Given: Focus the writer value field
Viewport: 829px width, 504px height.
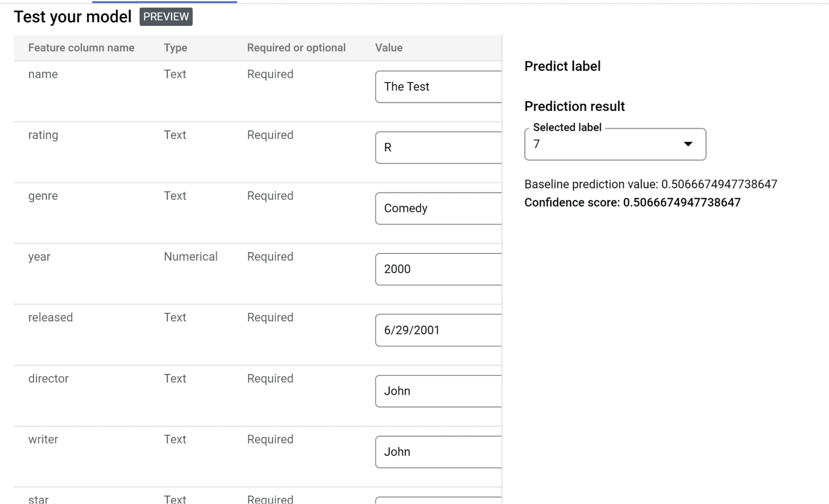Looking at the screenshot, I should point(439,452).
